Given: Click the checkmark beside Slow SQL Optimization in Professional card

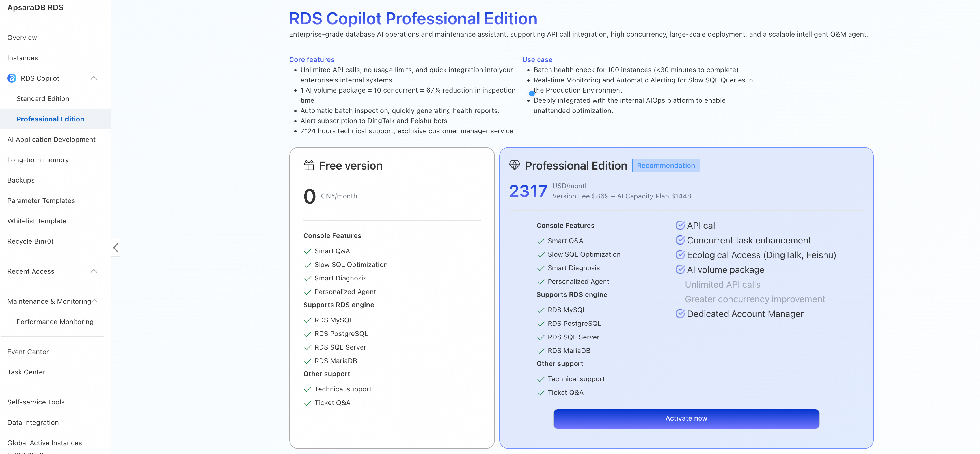Looking at the screenshot, I should [541, 255].
